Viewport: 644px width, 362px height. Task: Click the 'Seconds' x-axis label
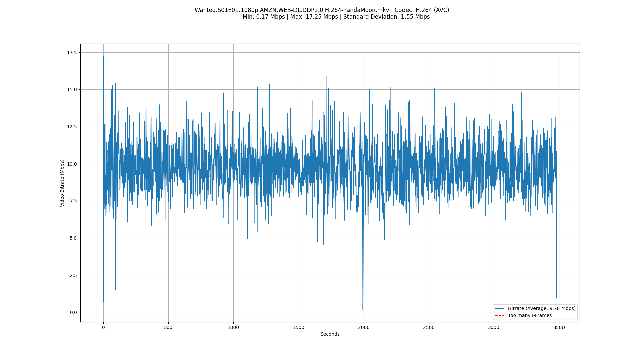point(330,334)
